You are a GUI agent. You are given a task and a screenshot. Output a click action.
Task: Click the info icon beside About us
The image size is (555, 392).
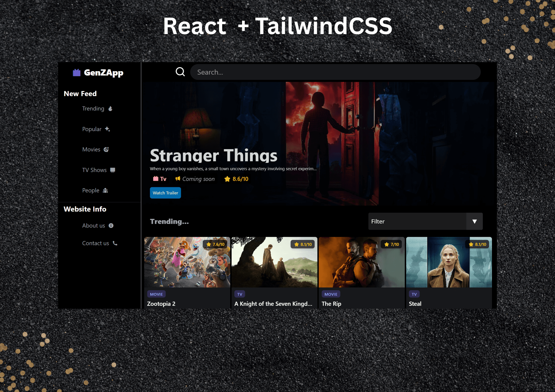[111, 226]
